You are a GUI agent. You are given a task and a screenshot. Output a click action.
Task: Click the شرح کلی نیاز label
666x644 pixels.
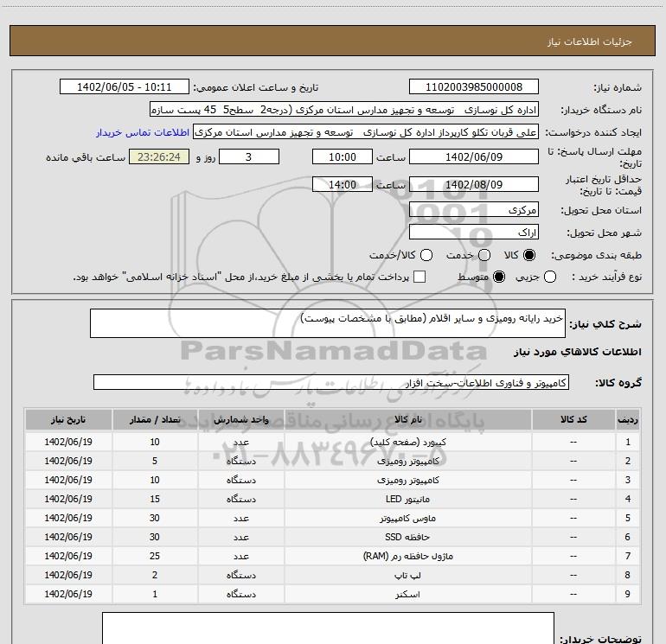605,324
